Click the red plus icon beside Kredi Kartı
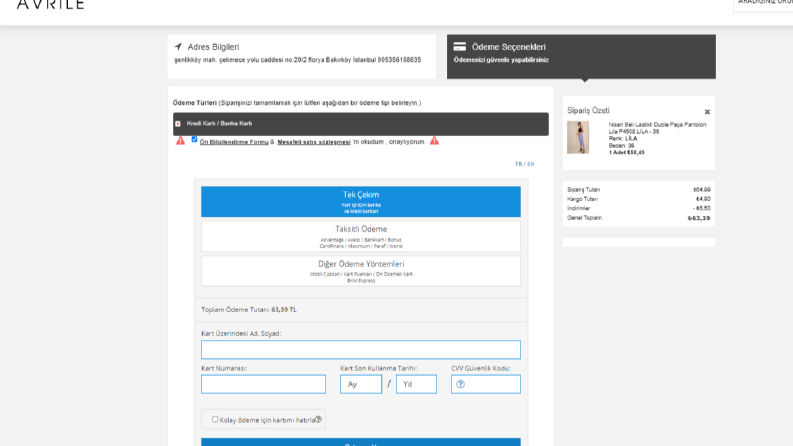 [178, 123]
